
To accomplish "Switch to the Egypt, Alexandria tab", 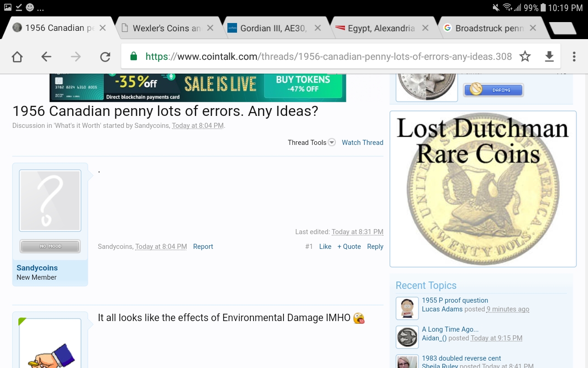I will (x=380, y=28).
